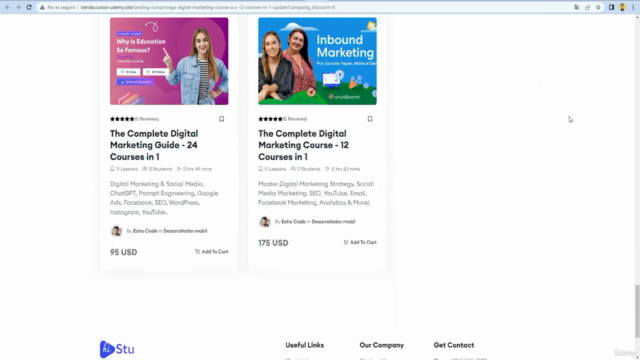640x360 pixels.
Task: Click star rating of 24 Courses card
Action: tap(122, 119)
